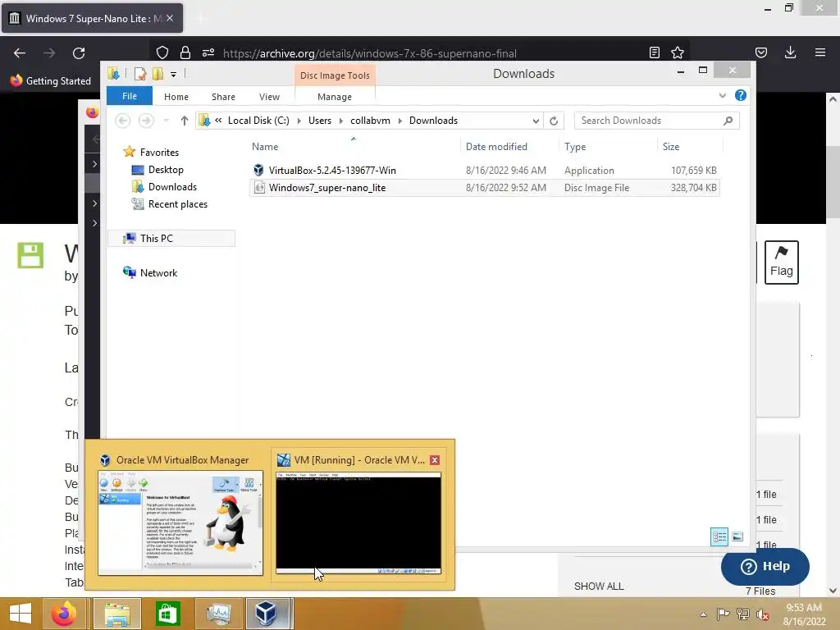Expand the Explorer ribbon chevron
The width and height of the screenshot is (840, 630).
click(x=722, y=95)
